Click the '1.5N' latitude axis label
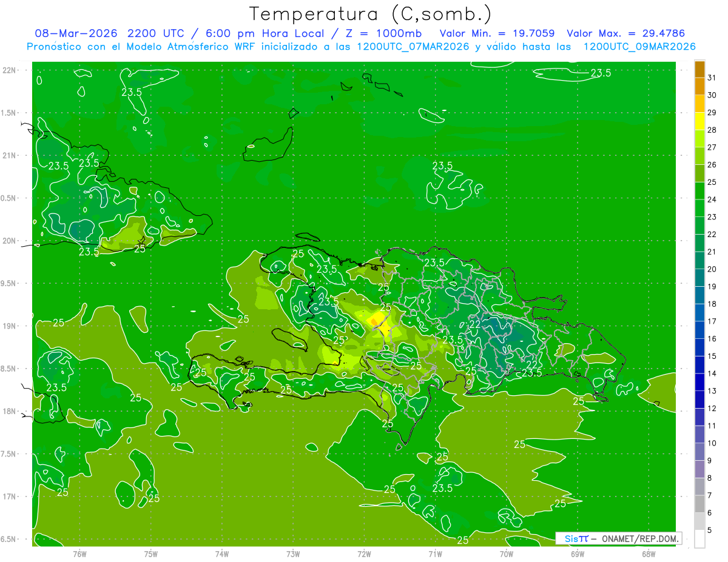The width and height of the screenshot is (728, 562). tap(8, 112)
